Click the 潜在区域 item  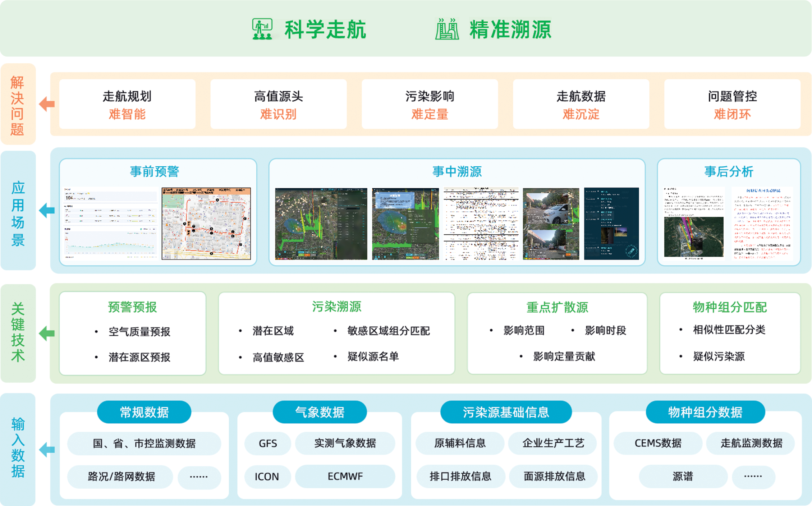coord(273,331)
